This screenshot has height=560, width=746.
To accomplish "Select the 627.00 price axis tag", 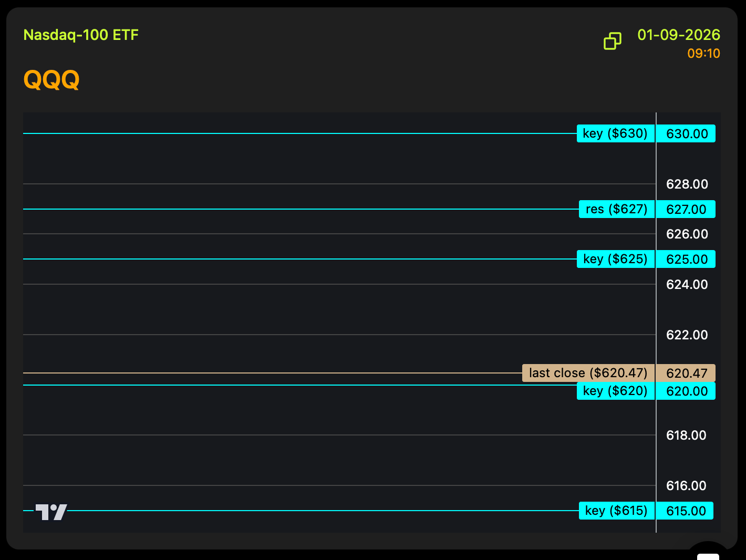I will (x=686, y=210).
